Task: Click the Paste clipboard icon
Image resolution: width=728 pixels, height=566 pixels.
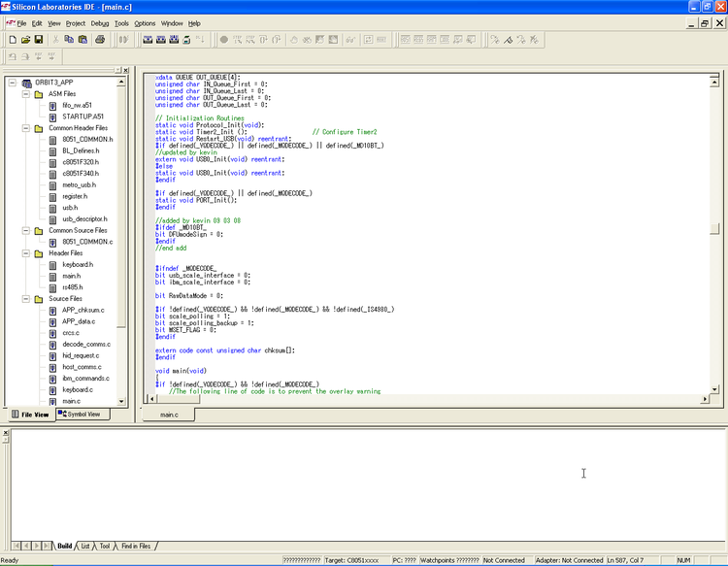Action: click(x=83, y=40)
